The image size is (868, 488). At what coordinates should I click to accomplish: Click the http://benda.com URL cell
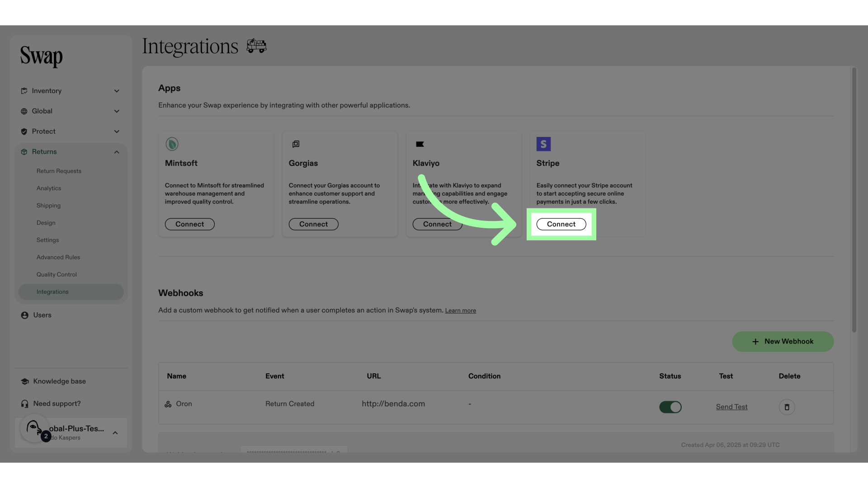coord(393,404)
